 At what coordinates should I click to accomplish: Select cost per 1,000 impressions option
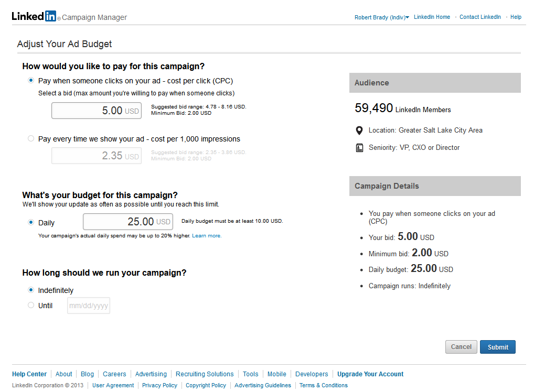(x=31, y=138)
